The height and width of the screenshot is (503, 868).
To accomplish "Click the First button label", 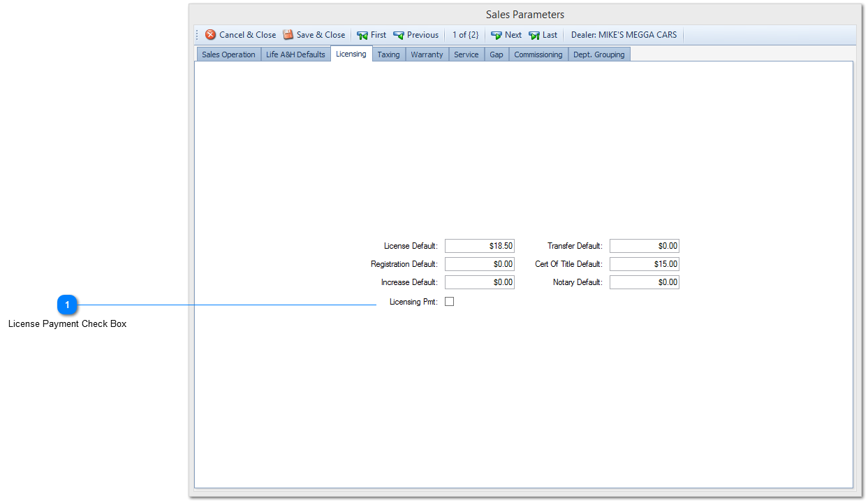I will coord(378,35).
